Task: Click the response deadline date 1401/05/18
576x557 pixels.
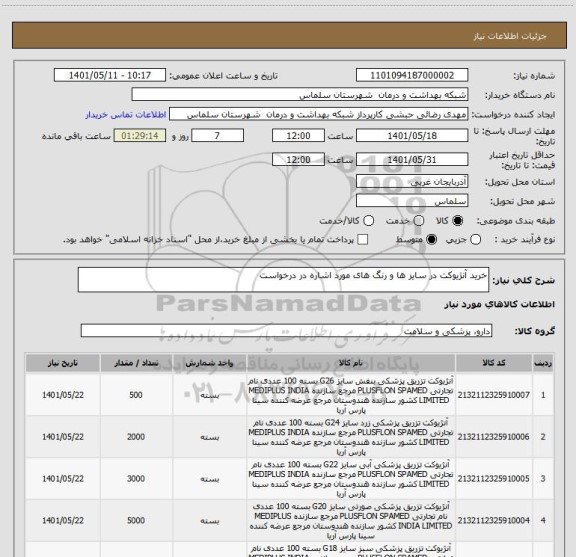Action: [x=412, y=136]
